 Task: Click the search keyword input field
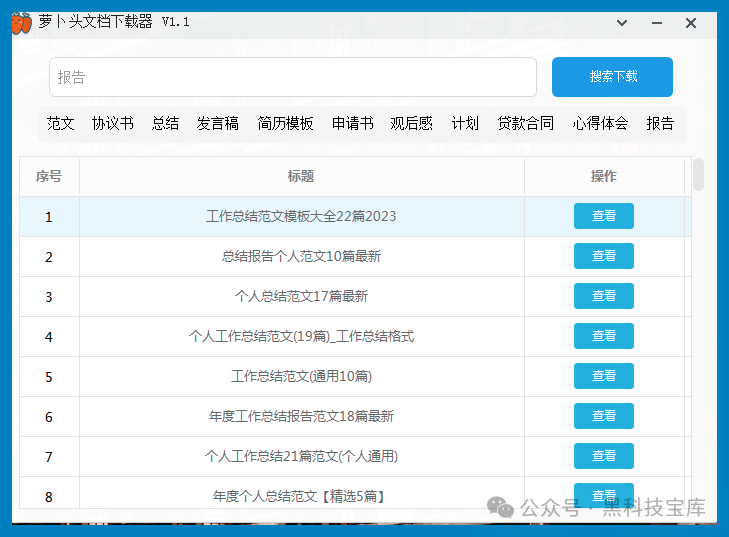click(x=292, y=77)
